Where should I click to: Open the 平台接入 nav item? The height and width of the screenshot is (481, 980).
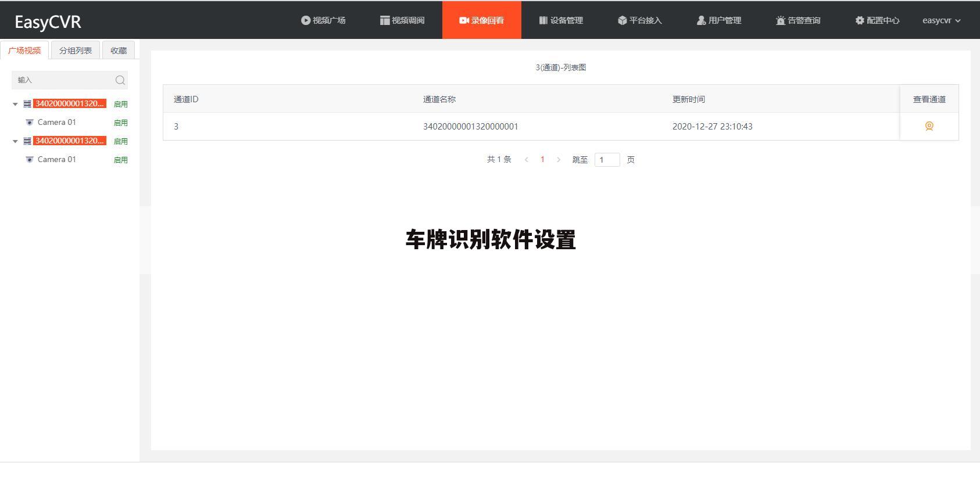(639, 20)
